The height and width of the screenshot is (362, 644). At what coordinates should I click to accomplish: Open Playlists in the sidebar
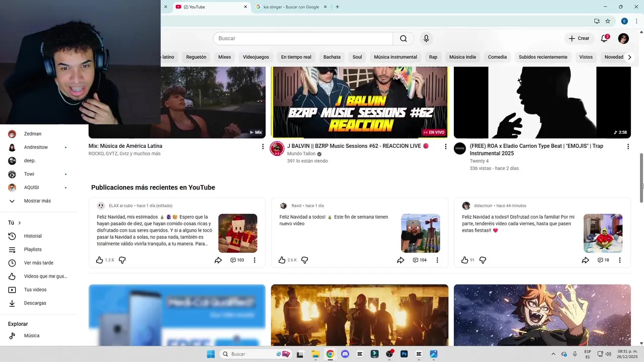click(33, 249)
